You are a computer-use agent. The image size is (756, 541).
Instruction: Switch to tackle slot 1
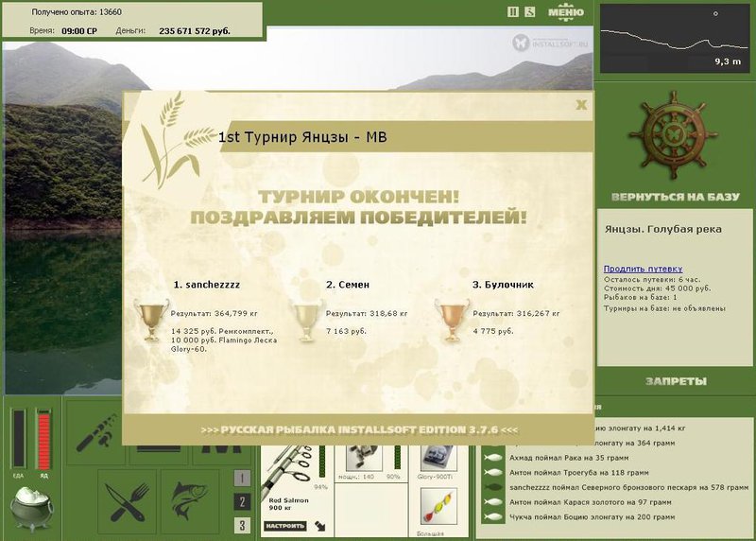pyautogui.click(x=242, y=479)
